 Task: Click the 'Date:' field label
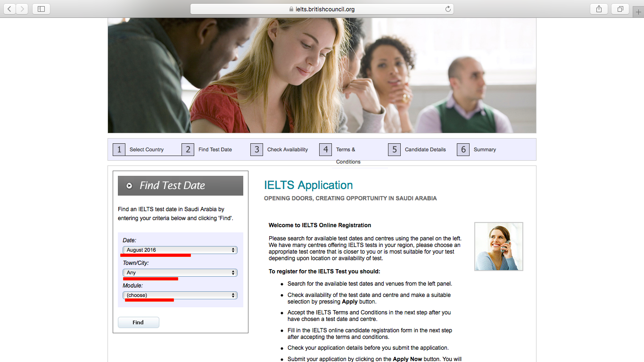point(130,240)
